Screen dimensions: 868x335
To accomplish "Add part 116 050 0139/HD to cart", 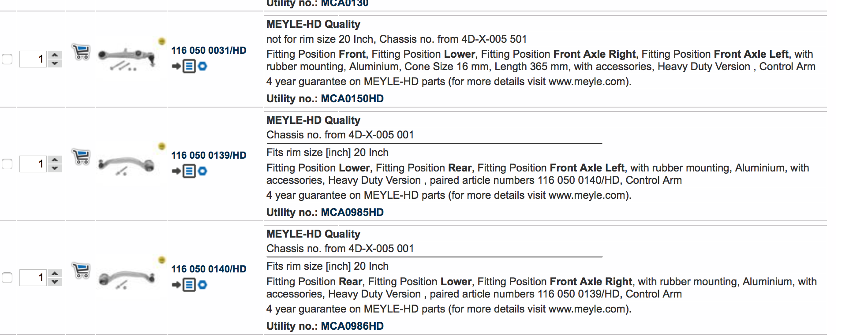I will (x=81, y=156).
